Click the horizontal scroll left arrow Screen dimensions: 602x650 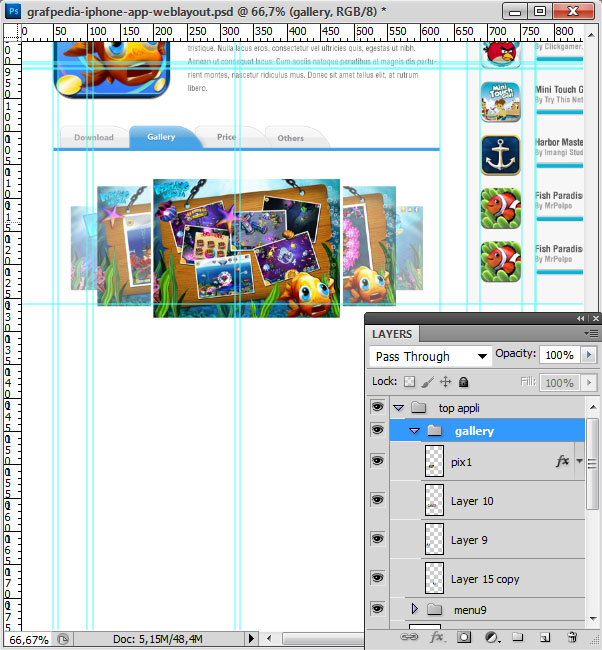tap(269, 639)
